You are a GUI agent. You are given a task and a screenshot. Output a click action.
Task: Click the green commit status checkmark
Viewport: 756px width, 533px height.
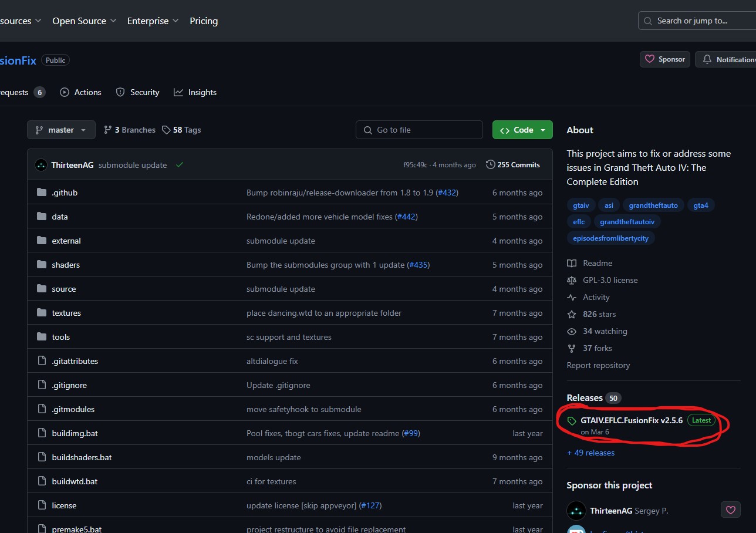pyautogui.click(x=180, y=165)
